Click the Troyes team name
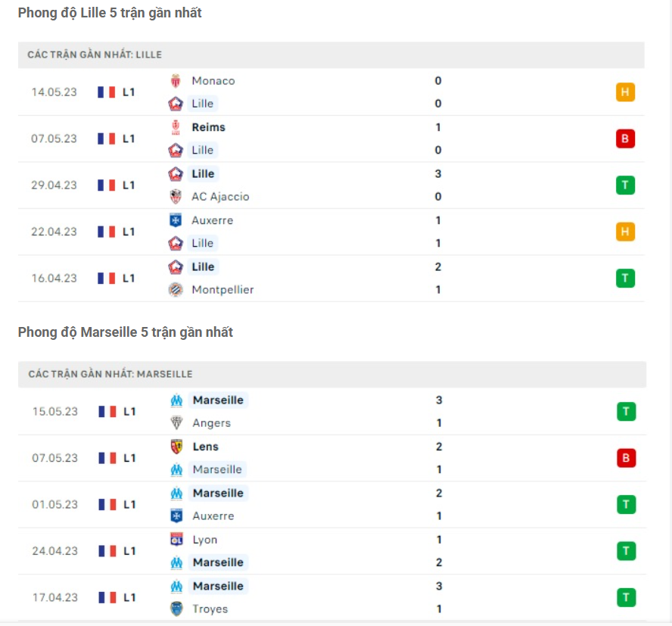Image resolution: width=672 pixels, height=626 pixels. (209, 609)
